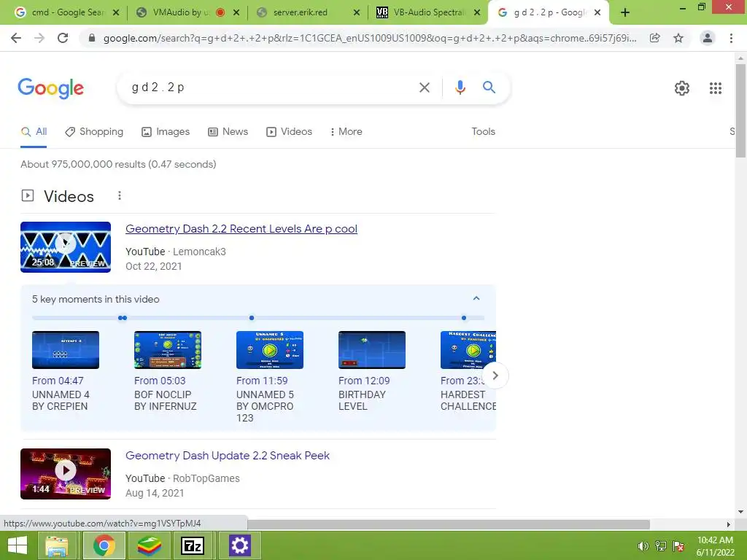Close the 'cmd - Google Search' tab
The image size is (747, 560).
116,13
